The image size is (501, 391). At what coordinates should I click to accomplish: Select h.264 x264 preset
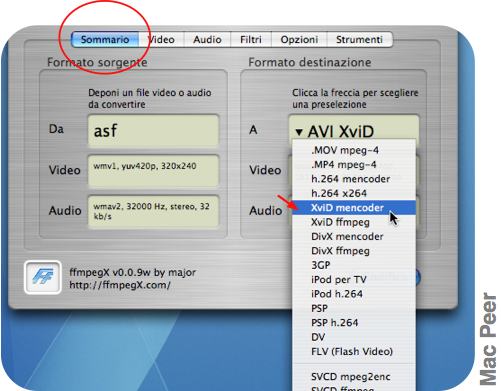coord(354,193)
